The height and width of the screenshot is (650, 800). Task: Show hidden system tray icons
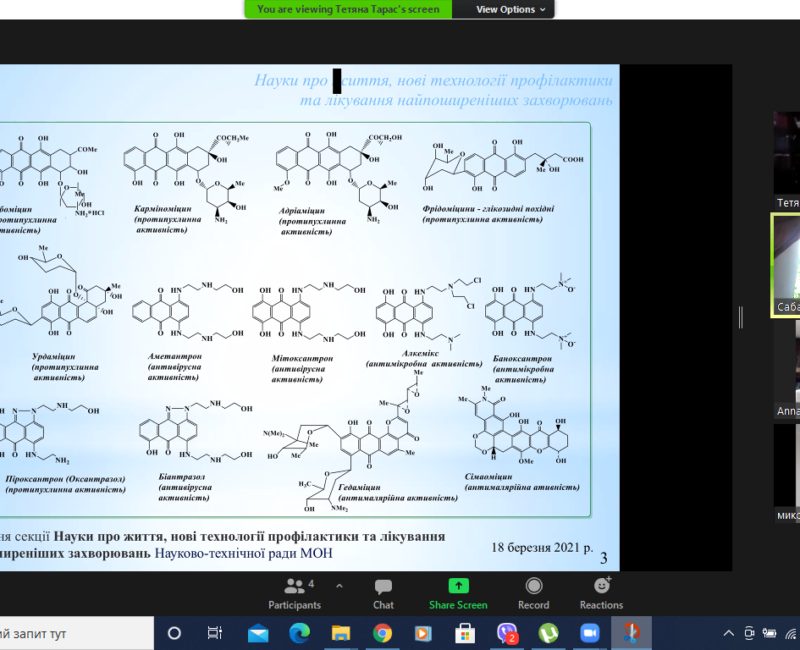point(729,633)
